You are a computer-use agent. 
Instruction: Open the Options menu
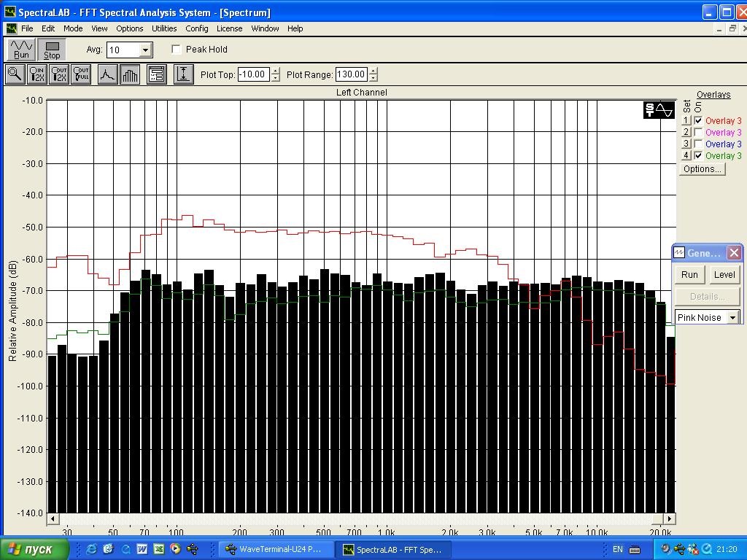tap(130, 28)
